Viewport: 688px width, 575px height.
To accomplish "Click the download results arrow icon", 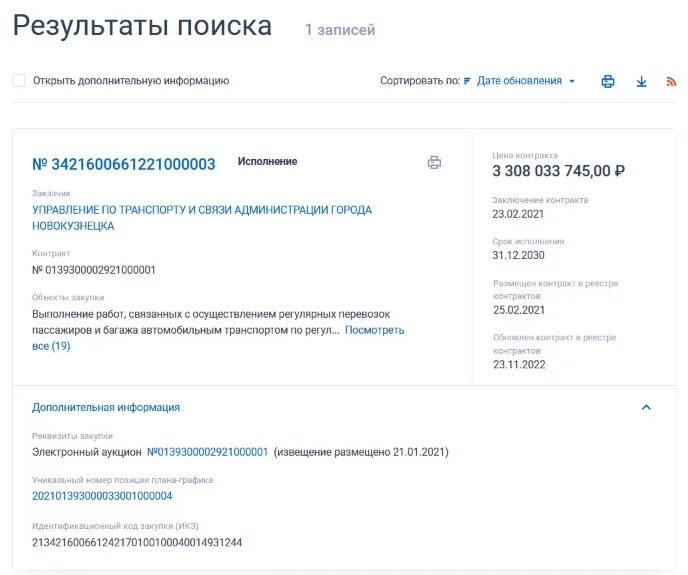I will coord(641,81).
